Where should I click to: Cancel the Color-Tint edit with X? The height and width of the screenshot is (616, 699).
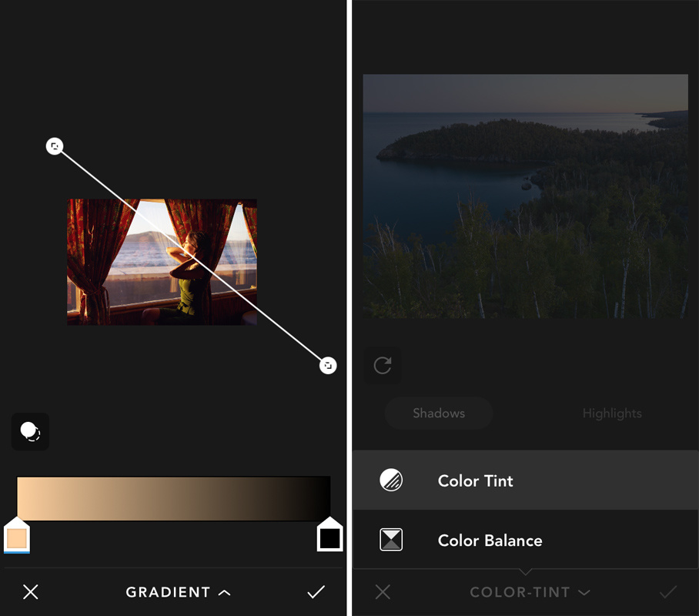tap(383, 592)
